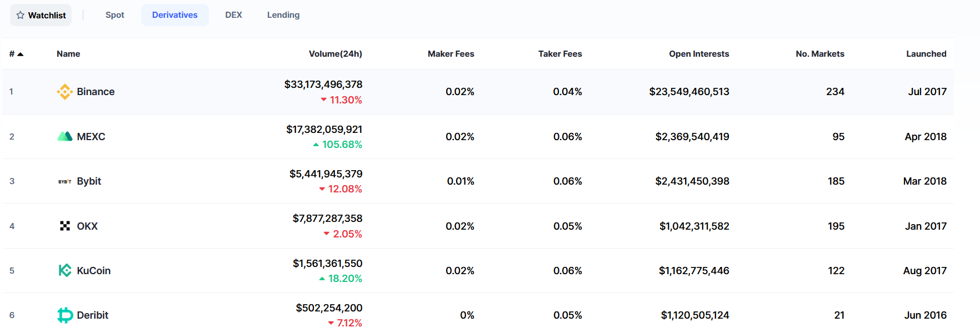Sort by No. Markets column header
980x332 pixels.
(819, 54)
